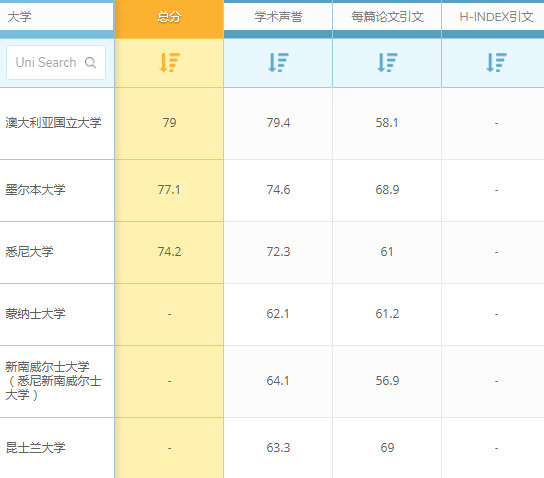This screenshot has width=544, height=478.
Task: Sort by 每篇论文引文 using sort icon
Action: [387, 62]
